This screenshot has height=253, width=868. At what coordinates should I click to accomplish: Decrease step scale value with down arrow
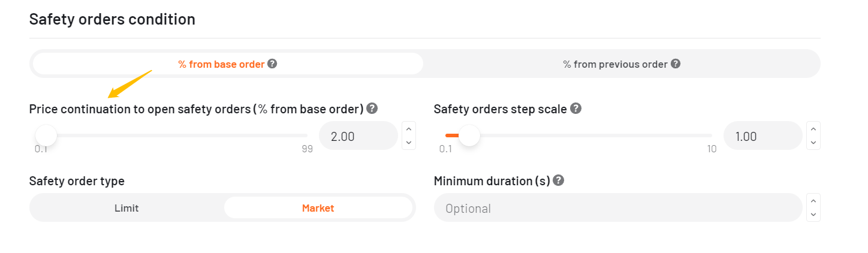tap(813, 143)
